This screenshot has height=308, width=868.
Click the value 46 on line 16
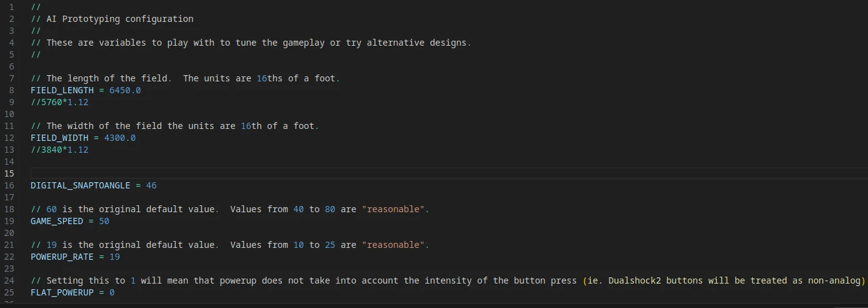151,185
